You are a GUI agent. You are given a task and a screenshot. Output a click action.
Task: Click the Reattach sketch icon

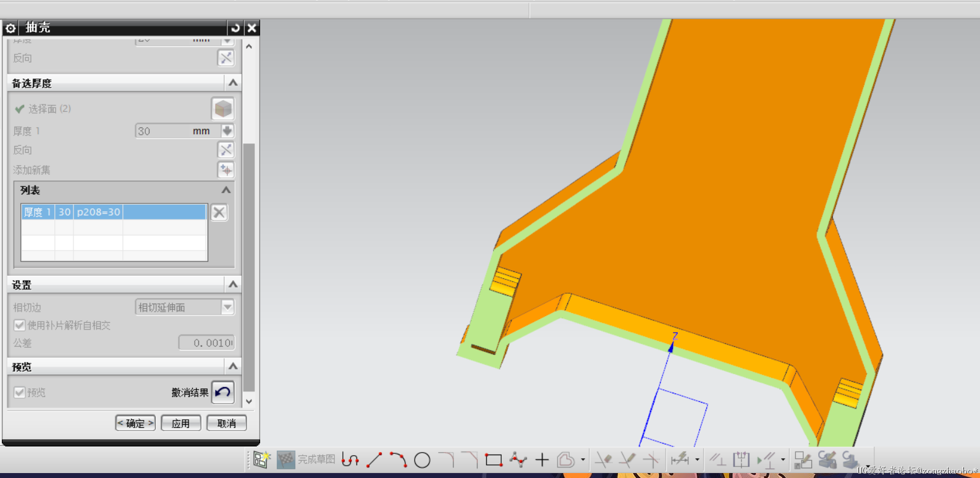click(x=803, y=460)
